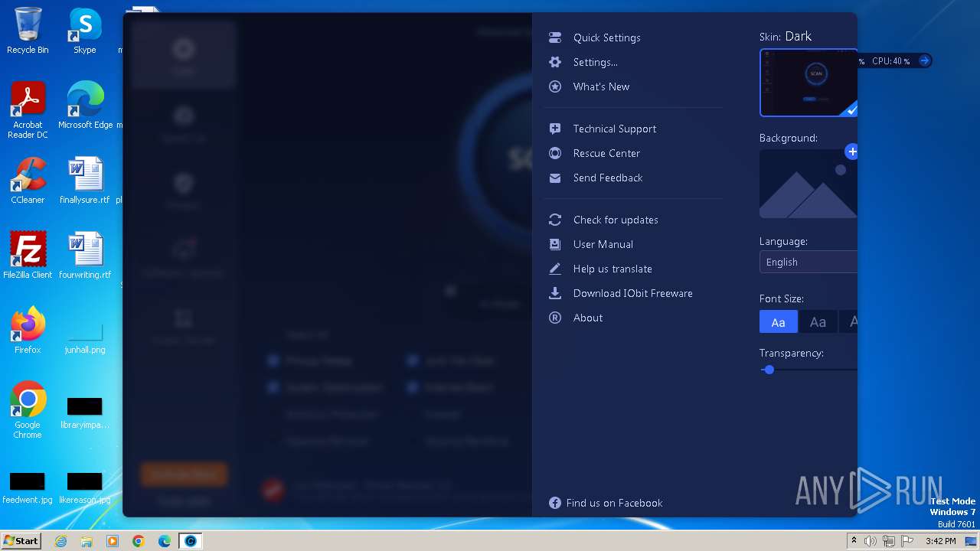Adjust the Transparency slider handle
This screenshot has height=551, width=980.
[x=769, y=370]
